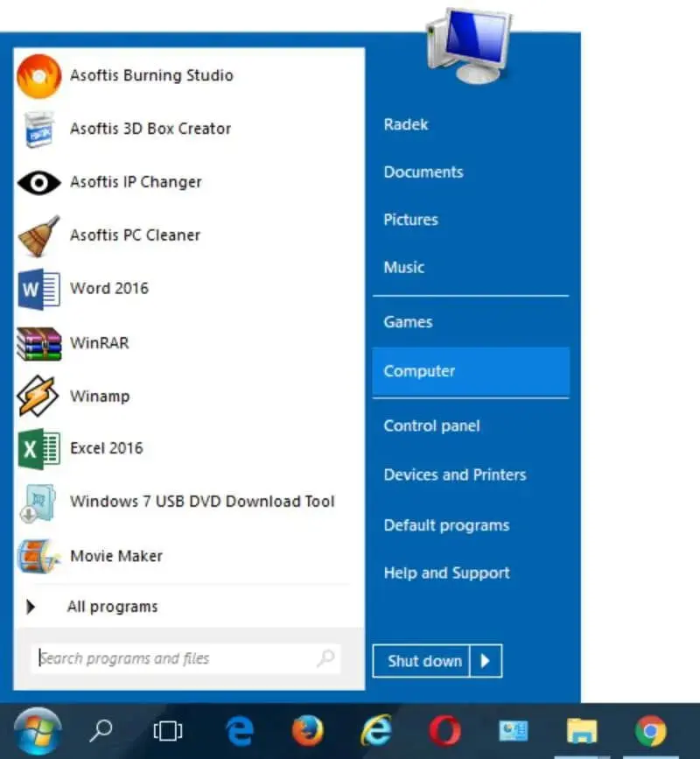The height and width of the screenshot is (759, 700).
Task: Click the Asoftis IP Changer eye icon
Action: point(39,183)
